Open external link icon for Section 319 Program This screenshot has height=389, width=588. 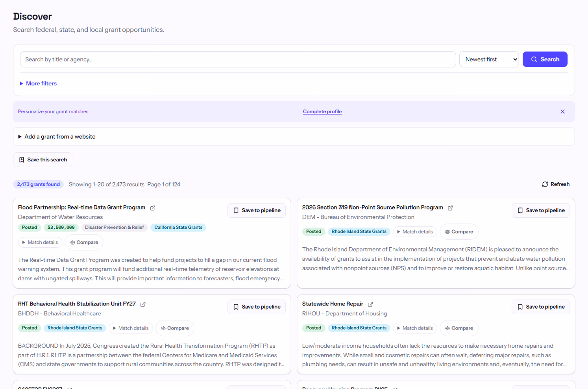pos(450,208)
